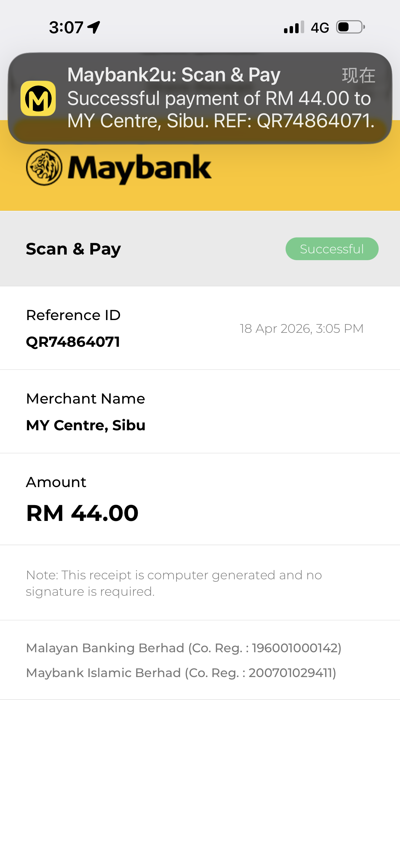Tap the computer generated receipt note
The image size is (400, 868).
point(174,583)
